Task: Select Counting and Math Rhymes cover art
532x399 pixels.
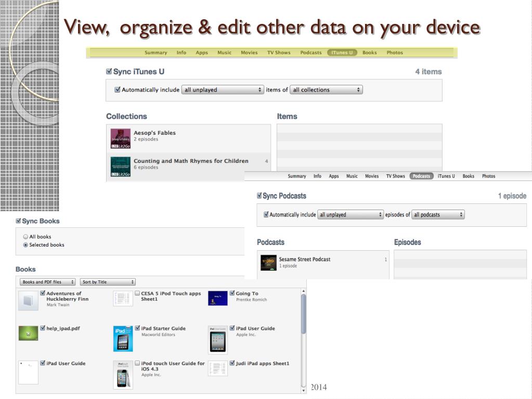Action: [x=121, y=166]
